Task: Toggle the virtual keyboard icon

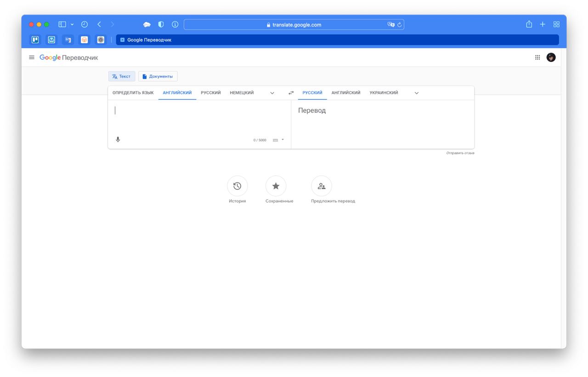Action: coord(276,140)
